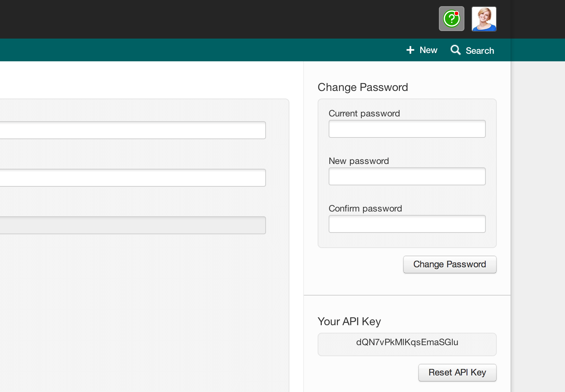This screenshot has width=565, height=392.
Task: Focus the top text field in left form
Action: (133, 130)
